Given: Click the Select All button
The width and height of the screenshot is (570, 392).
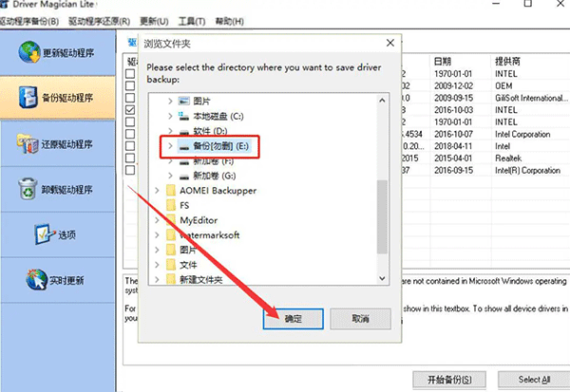Looking at the screenshot, I should pos(534,380).
